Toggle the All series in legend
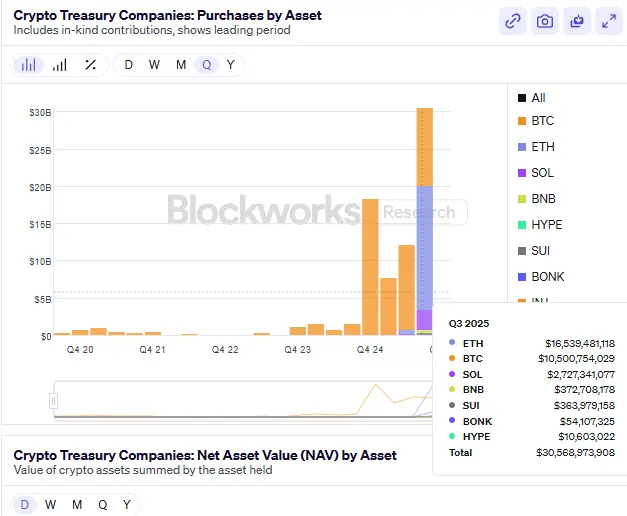Image resolution: width=627 pixels, height=516 pixels. pos(538,98)
